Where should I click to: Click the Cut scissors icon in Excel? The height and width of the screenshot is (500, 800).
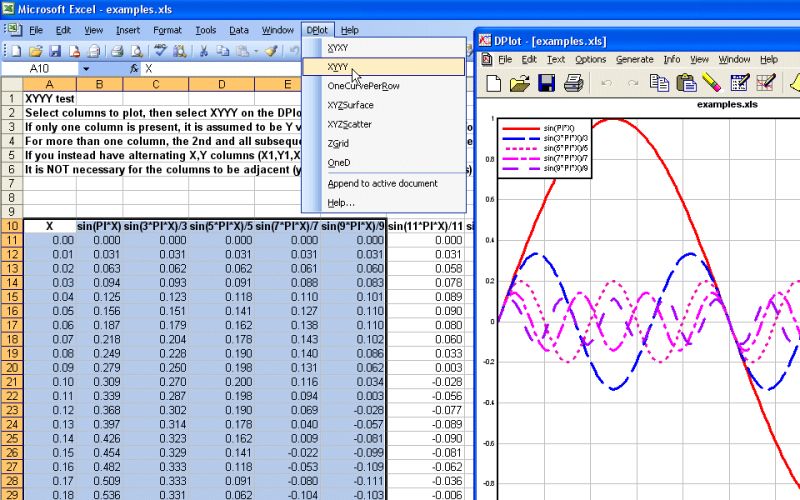pyautogui.click(x=203, y=51)
